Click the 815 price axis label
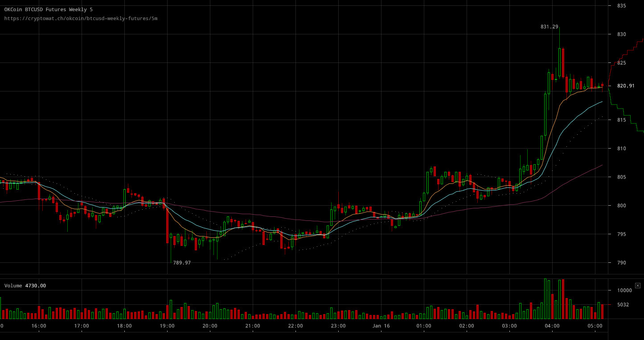Image resolution: width=644 pixels, height=340 pixels. coord(622,120)
